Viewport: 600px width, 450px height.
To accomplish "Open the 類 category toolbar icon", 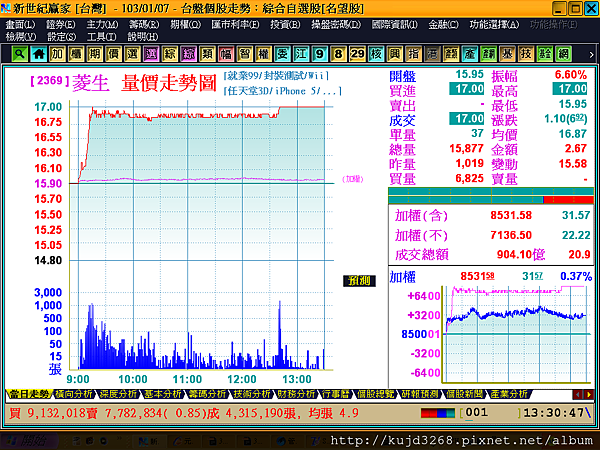I will [x=207, y=54].
